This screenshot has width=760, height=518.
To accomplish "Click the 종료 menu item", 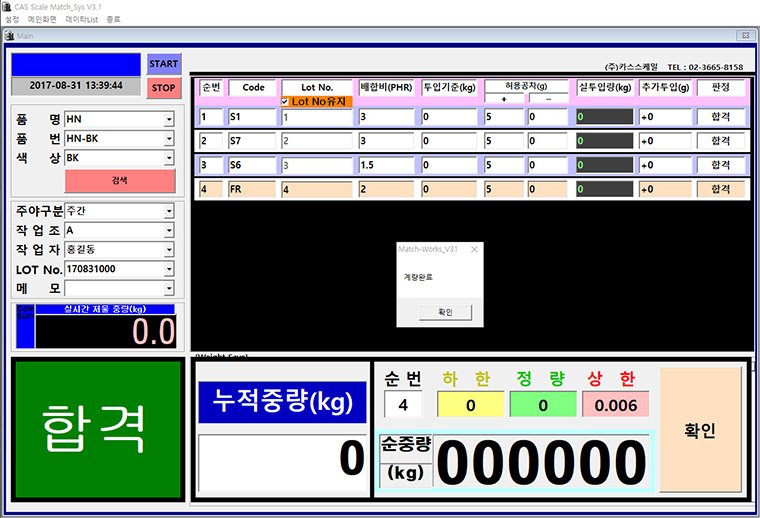I will coord(113,19).
